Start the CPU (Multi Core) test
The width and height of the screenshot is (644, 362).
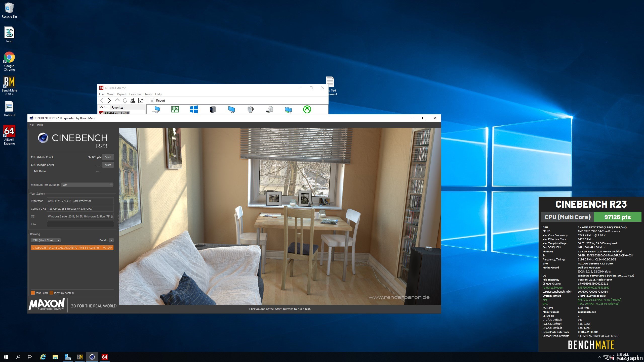108,157
